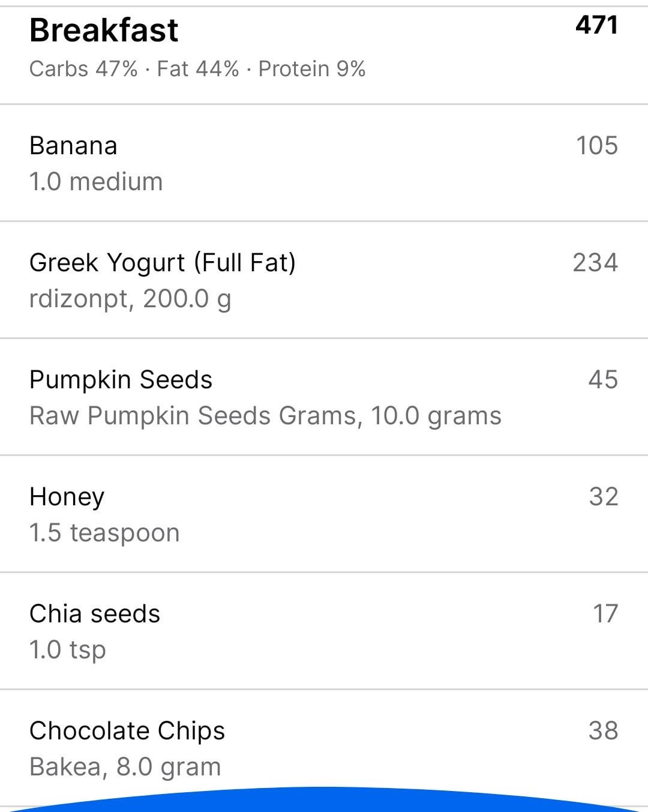Click the Chia seeds 17 calorie value
This screenshot has height=812, width=648.
tap(605, 613)
